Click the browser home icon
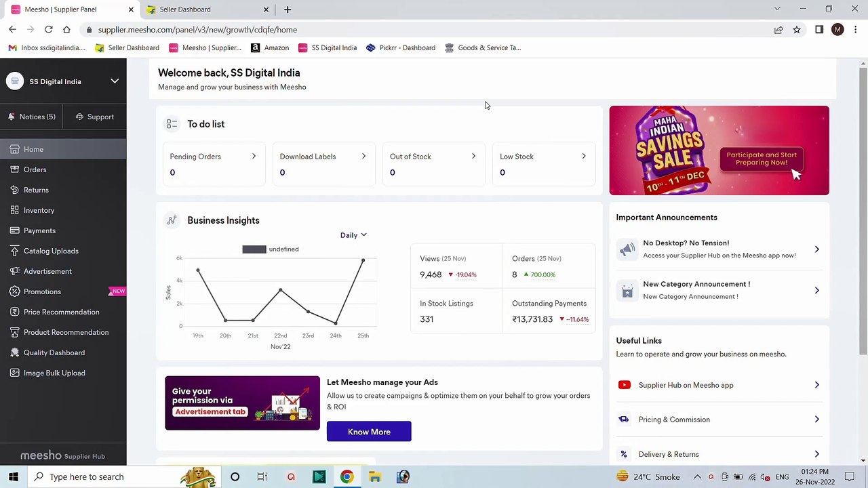Viewport: 868px width, 488px height. [66, 30]
